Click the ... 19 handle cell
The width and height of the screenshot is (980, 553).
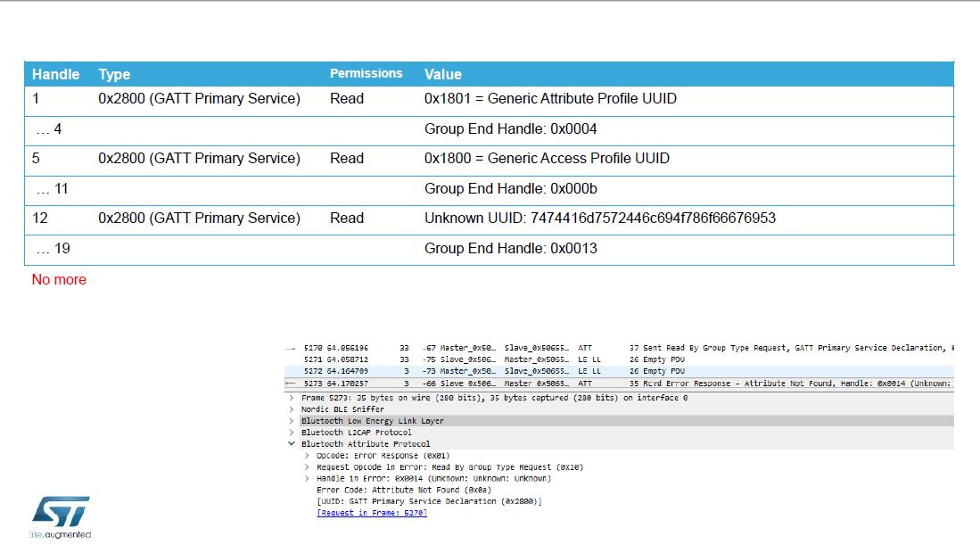point(53,249)
